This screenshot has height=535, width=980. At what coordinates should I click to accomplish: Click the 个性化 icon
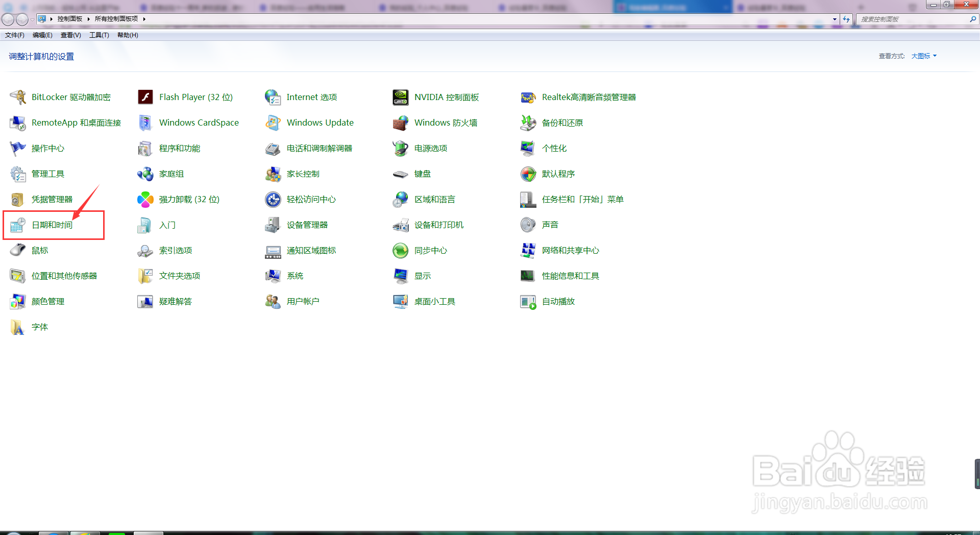[x=528, y=148]
